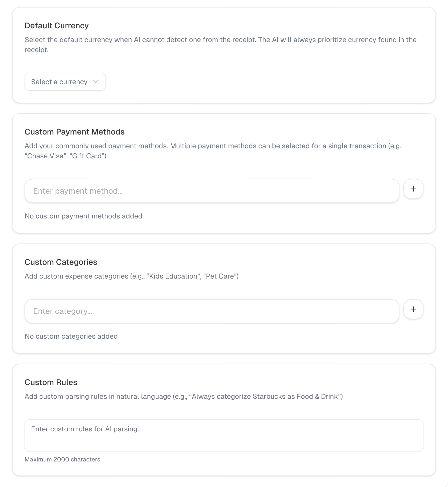Click the 'Enter custom rules for AI parsing' placeholder
Screen dimensions: 448x487
point(86,429)
